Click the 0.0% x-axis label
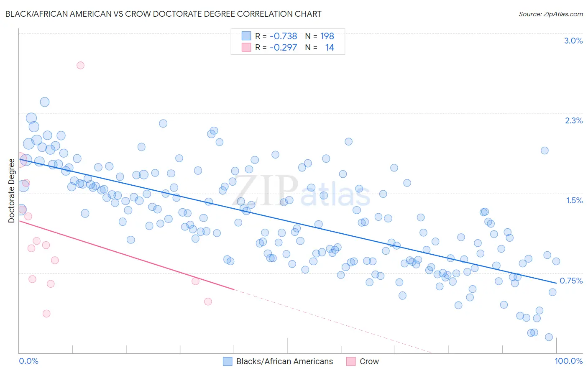 click(x=28, y=361)
